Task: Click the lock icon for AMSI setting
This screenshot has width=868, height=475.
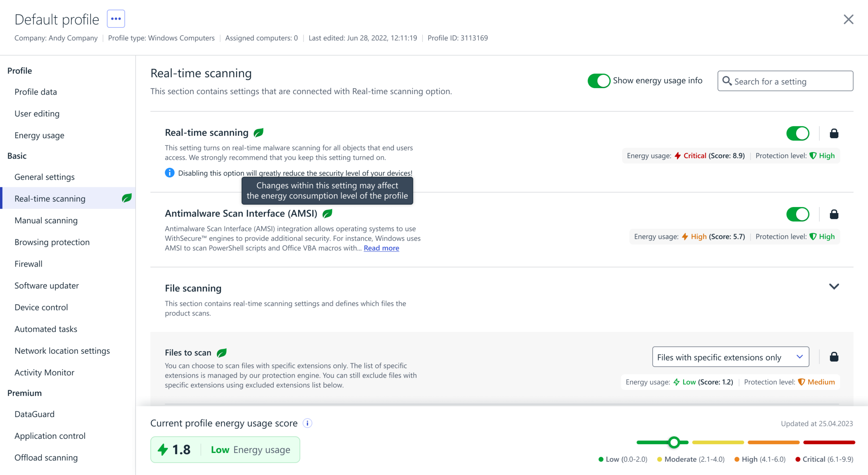Action: pyautogui.click(x=834, y=214)
